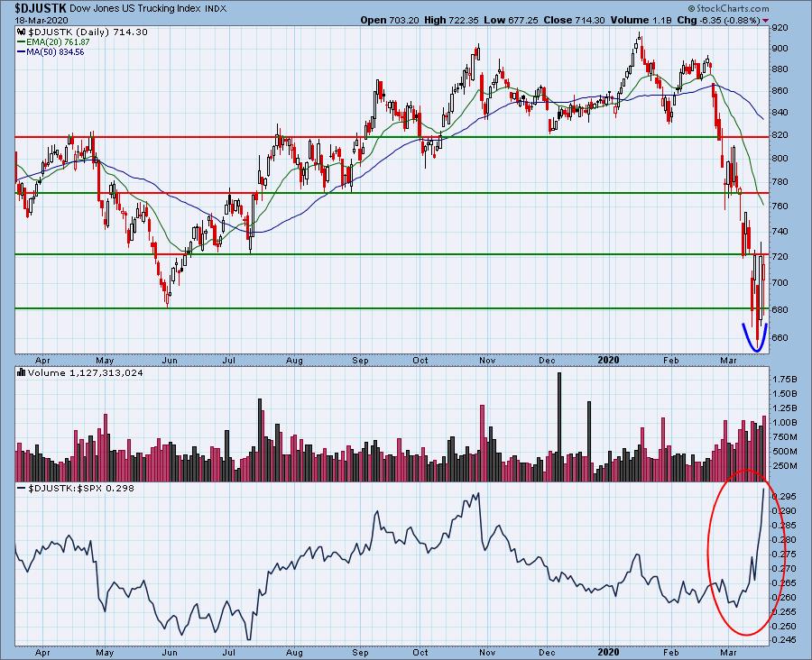Click the $DJUSTK (Daily) 714.30 legend entry
Screen dimensions: 812x660
[x=88, y=32]
